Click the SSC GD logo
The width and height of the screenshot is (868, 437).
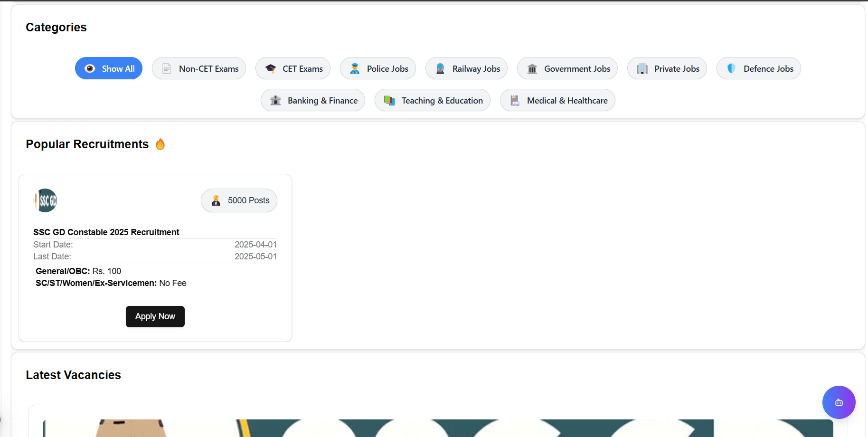click(46, 200)
